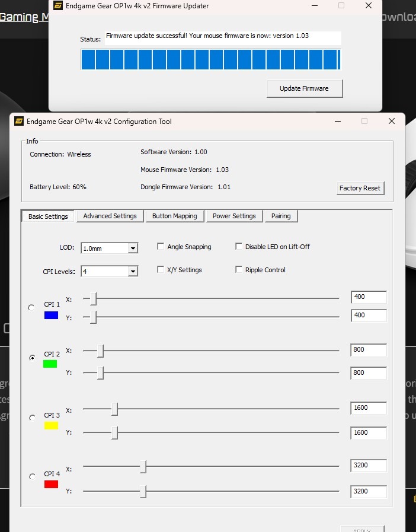Enable Angle Snapping checkbox
Viewport: 416px width, 532px height.
[161, 246]
